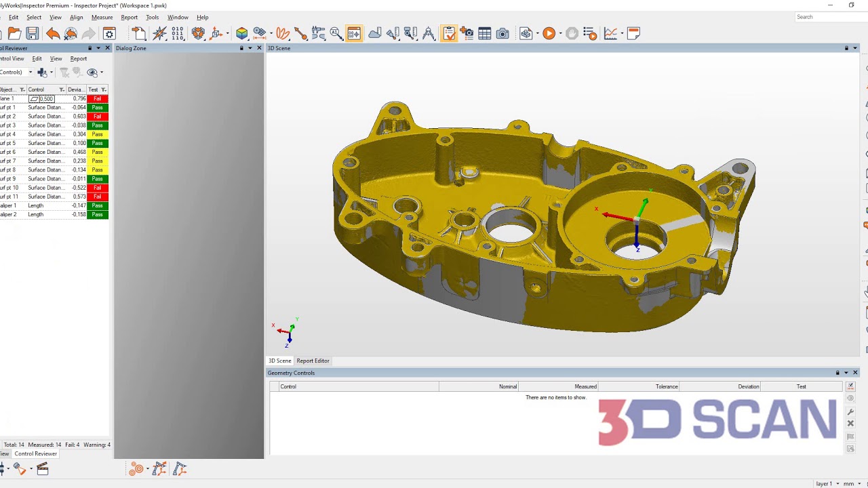
Task: Open the Measure menu
Action: tap(102, 17)
